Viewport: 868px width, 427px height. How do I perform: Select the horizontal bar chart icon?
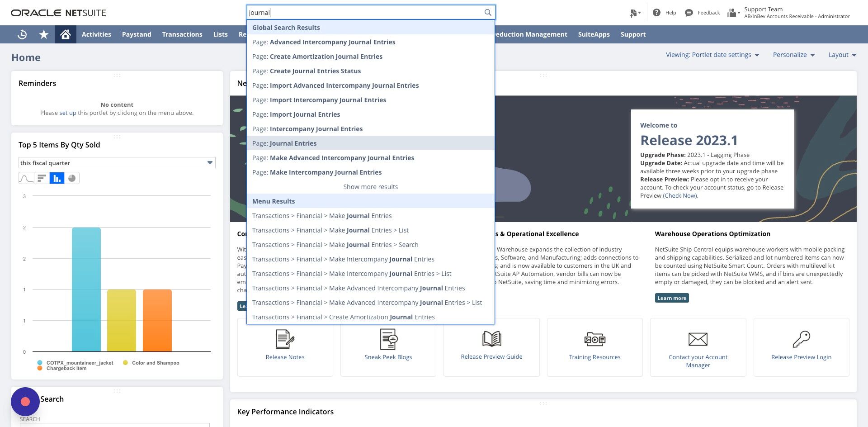42,178
